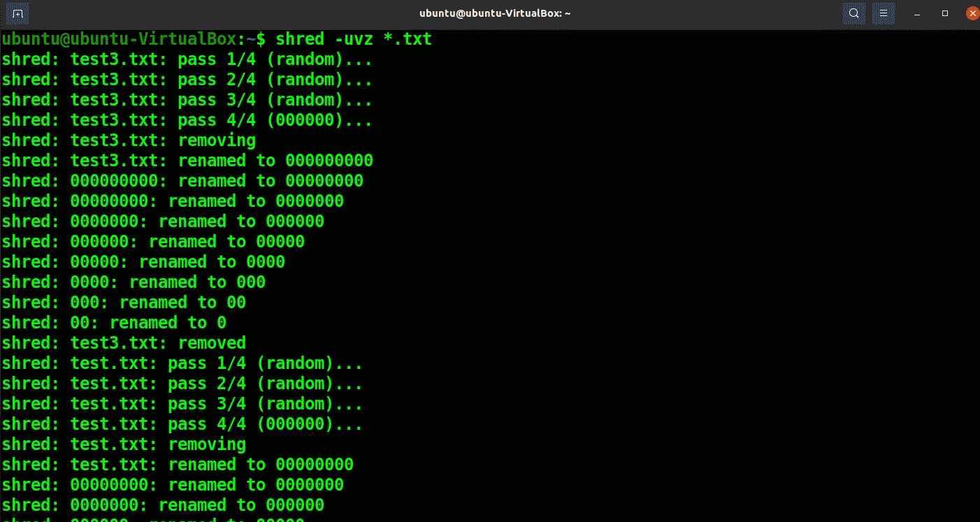
Task: Click the test3.txt removed line
Action: [x=124, y=342]
